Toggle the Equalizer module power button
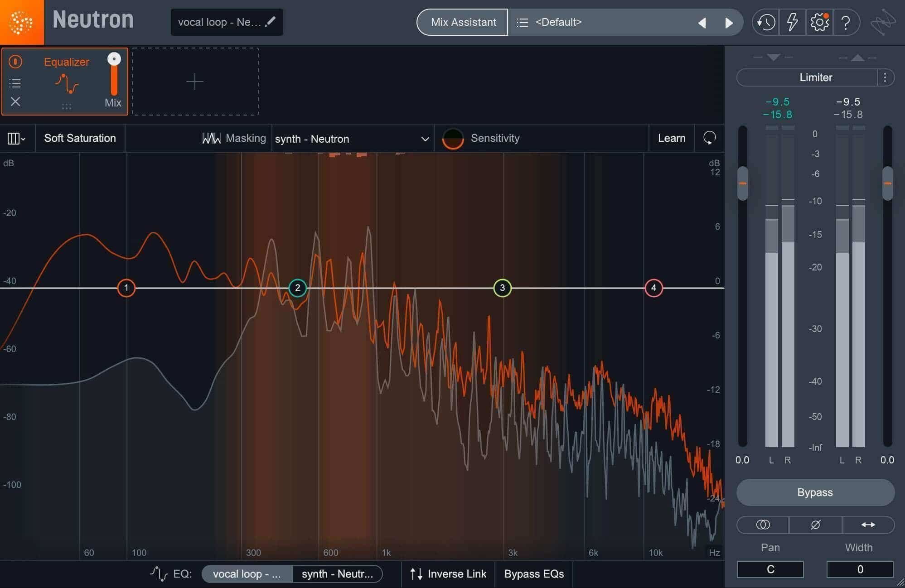Screen dimensions: 905x588 15,62
